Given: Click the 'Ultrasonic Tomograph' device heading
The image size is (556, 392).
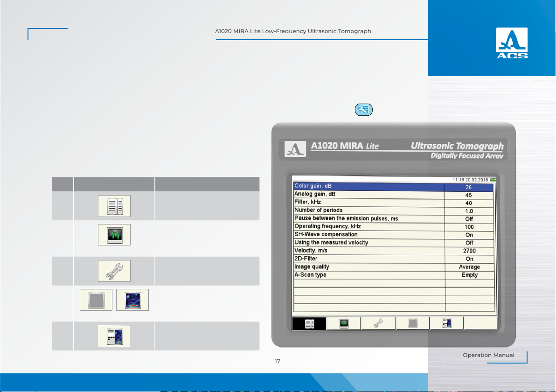Looking at the screenshot, I should (x=457, y=146).
